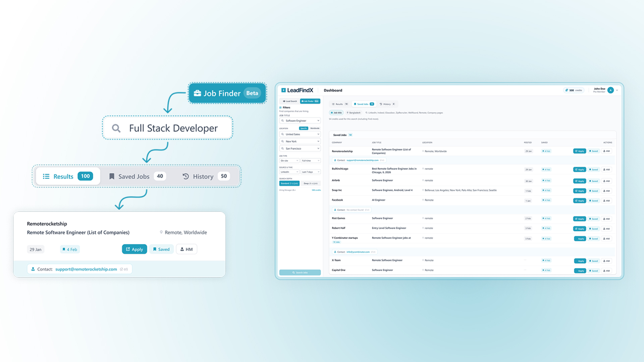
Task: Click Apply on the Airbnb row
Action: click(580, 181)
